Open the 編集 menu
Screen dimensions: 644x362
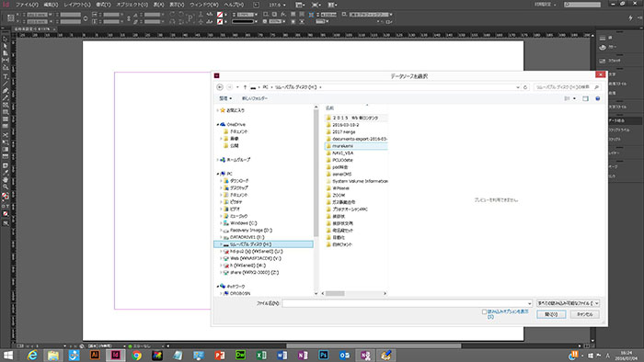point(51,5)
